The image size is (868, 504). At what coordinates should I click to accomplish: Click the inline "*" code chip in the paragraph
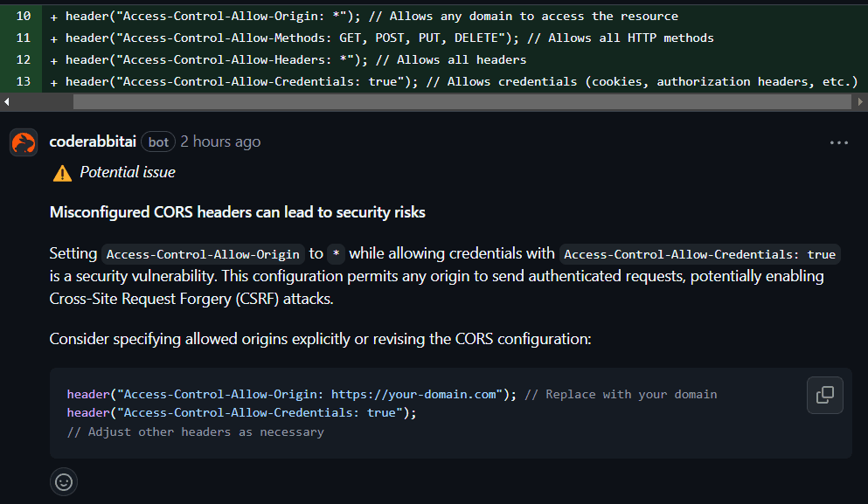coord(337,254)
